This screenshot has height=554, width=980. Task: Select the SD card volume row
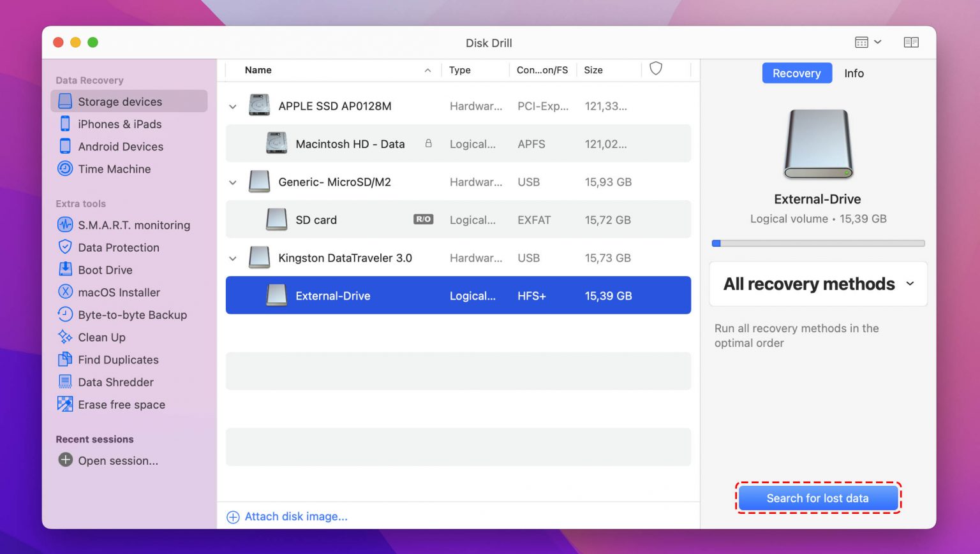pyautogui.click(x=383, y=219)
